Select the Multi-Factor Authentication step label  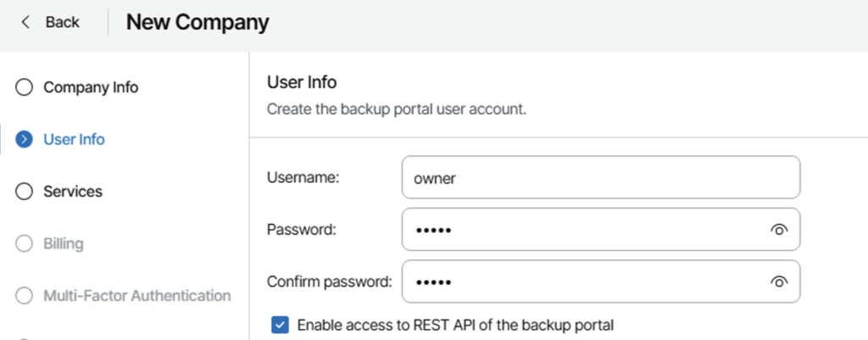click(136, 296)
